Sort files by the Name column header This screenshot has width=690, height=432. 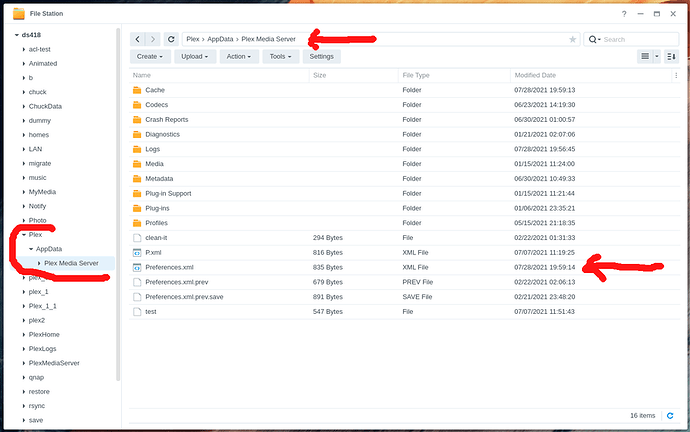(x=219, y=75)
